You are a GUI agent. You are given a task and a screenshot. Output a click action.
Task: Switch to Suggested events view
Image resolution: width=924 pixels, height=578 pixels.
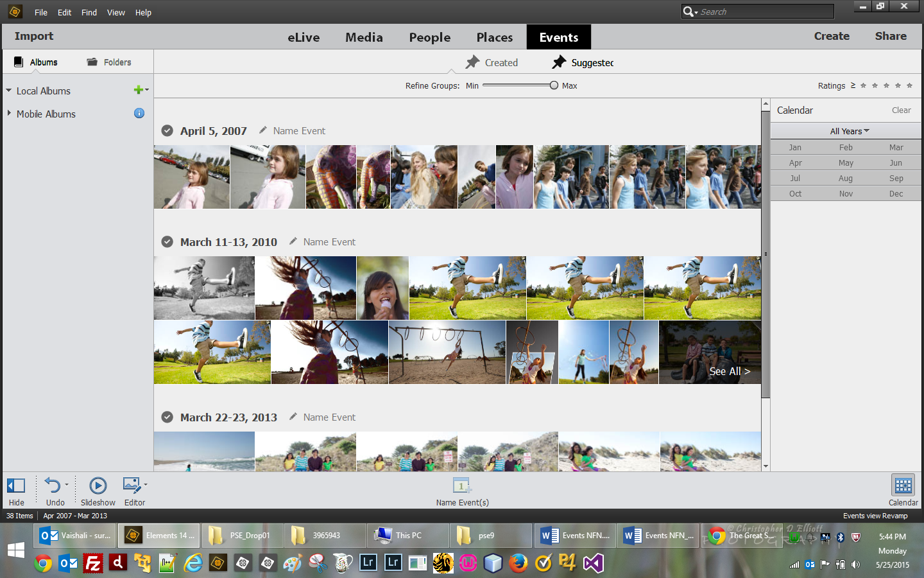click(x=583, y=62)
